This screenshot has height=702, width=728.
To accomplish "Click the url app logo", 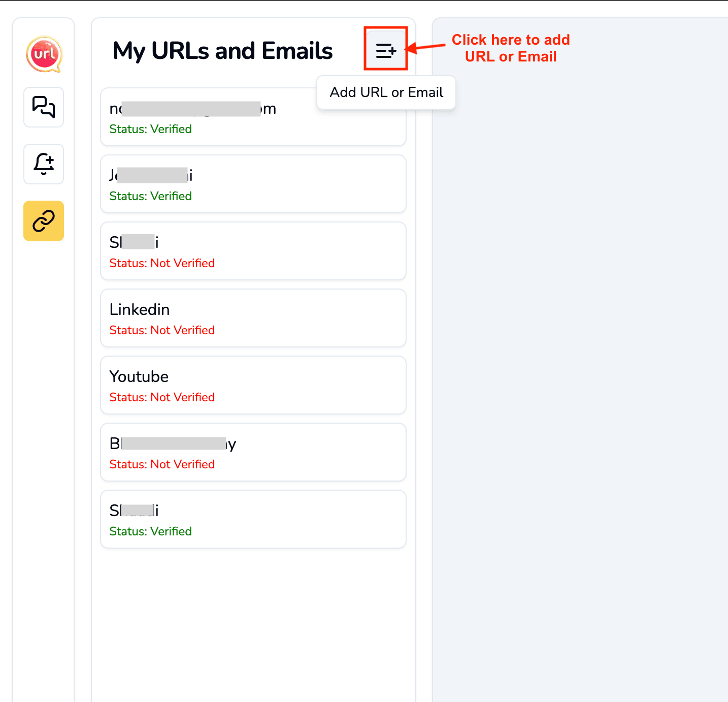I will coord(44,54).
